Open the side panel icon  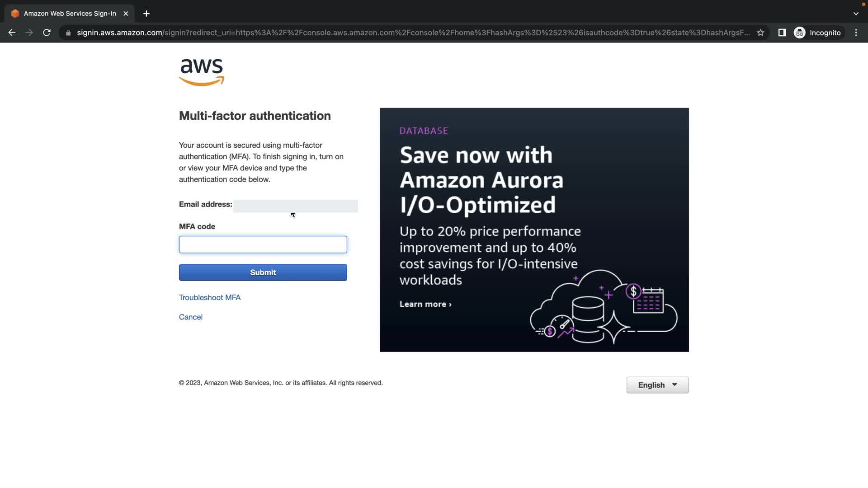[x=782, y=33]
